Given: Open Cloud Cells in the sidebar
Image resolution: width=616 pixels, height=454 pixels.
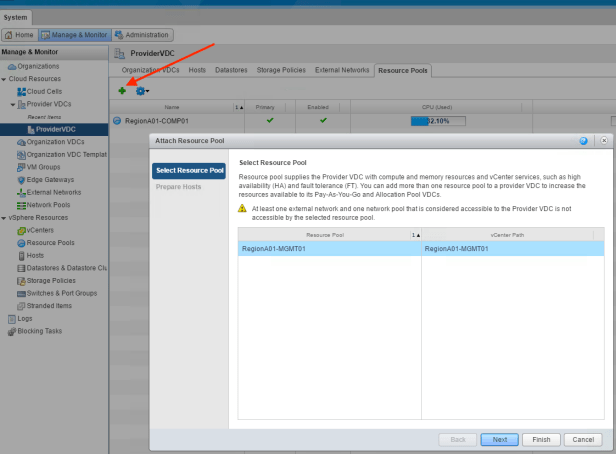Looking at the screenshot, I should pyautogui.click(x=43, y=91).
